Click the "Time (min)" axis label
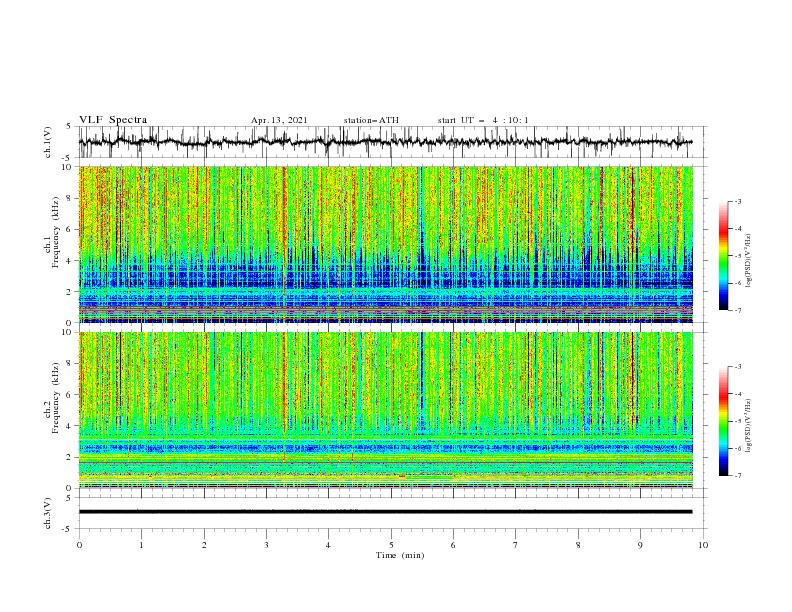792x612 pixels. point(400,555)
